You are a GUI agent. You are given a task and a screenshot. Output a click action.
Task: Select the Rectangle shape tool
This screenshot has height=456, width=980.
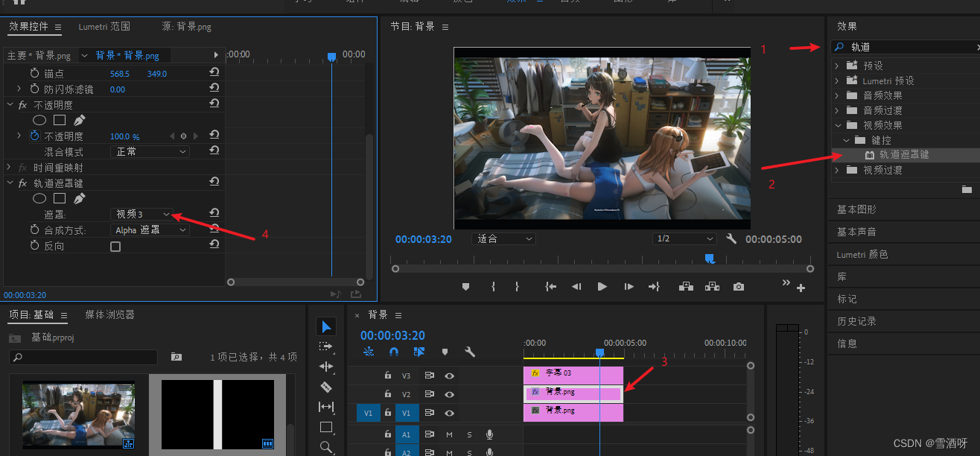pos(325,427)
